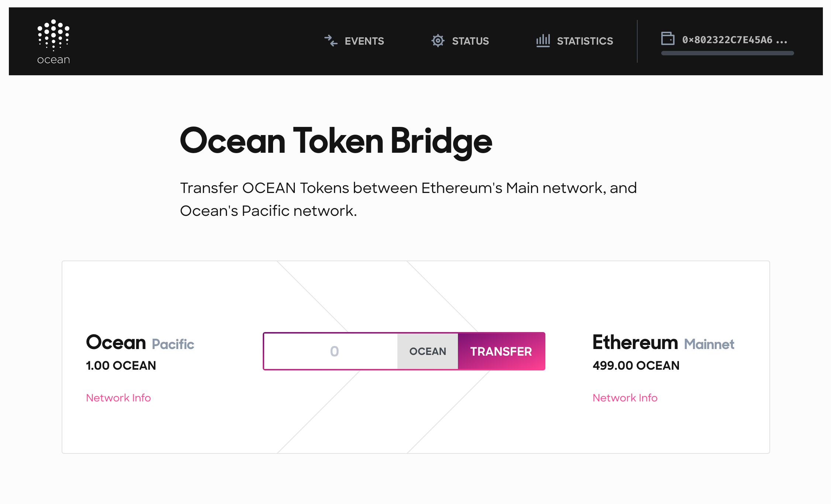Click the Statistics bar chart icon

pyautogui.click(x=543, y=41)
